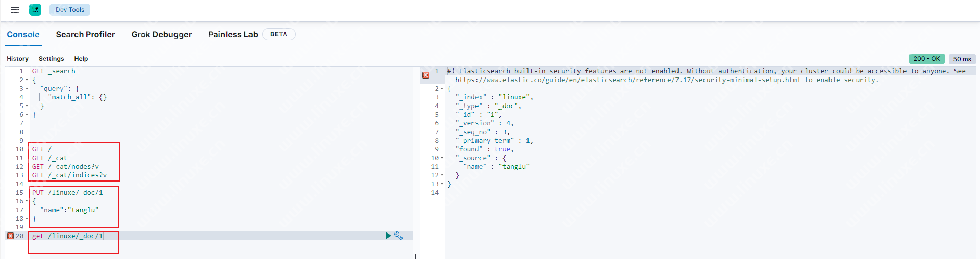Click the "_primary_term" : 1 response line
980x259 pixels.
pos(494,141)
